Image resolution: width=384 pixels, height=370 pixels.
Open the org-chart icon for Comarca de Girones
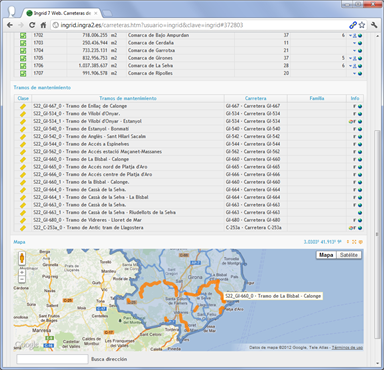point(355,58)
